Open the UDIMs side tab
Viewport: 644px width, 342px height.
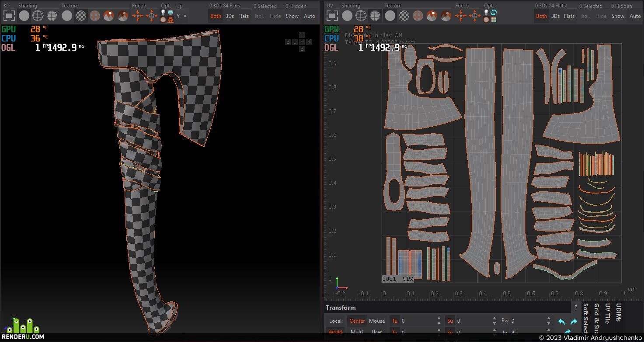(x=619, y=314)
